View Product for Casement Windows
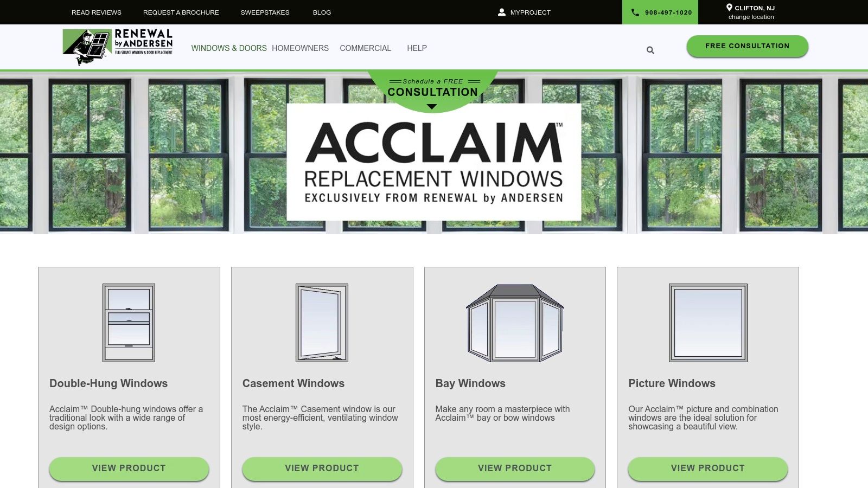Viewport: 868px width, 488px height. [x=322, y=468]
